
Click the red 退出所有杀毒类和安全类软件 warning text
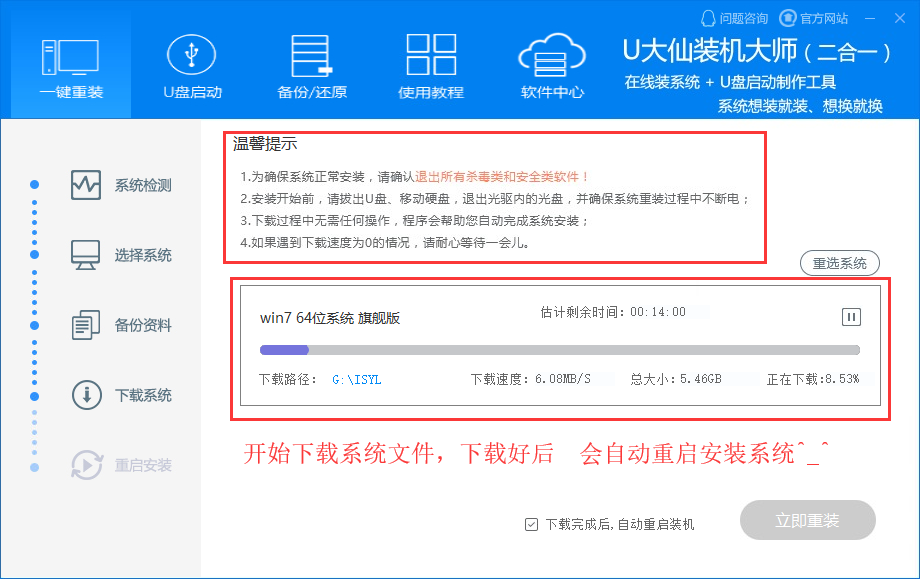(502, 177)
